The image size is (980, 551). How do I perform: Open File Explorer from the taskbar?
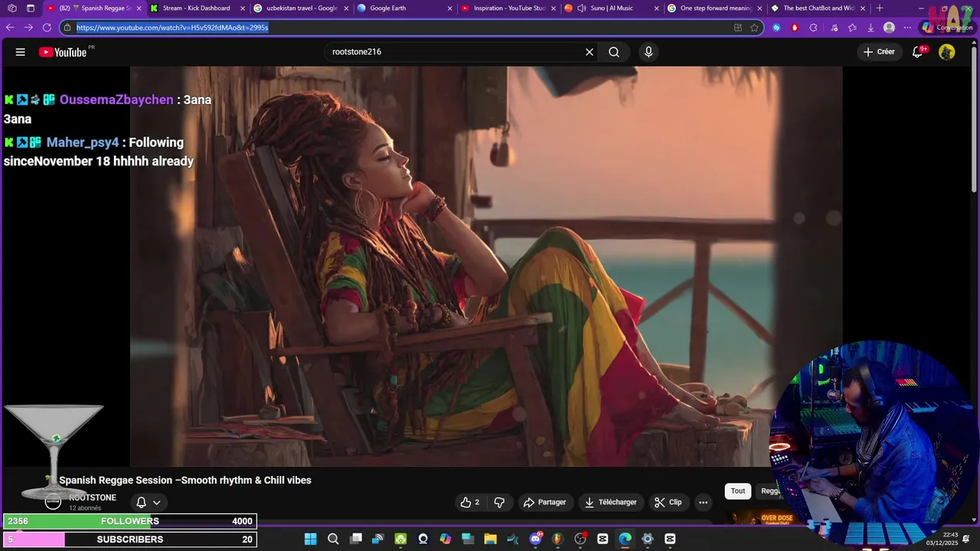pyautogui.click(x=490, y=540)
